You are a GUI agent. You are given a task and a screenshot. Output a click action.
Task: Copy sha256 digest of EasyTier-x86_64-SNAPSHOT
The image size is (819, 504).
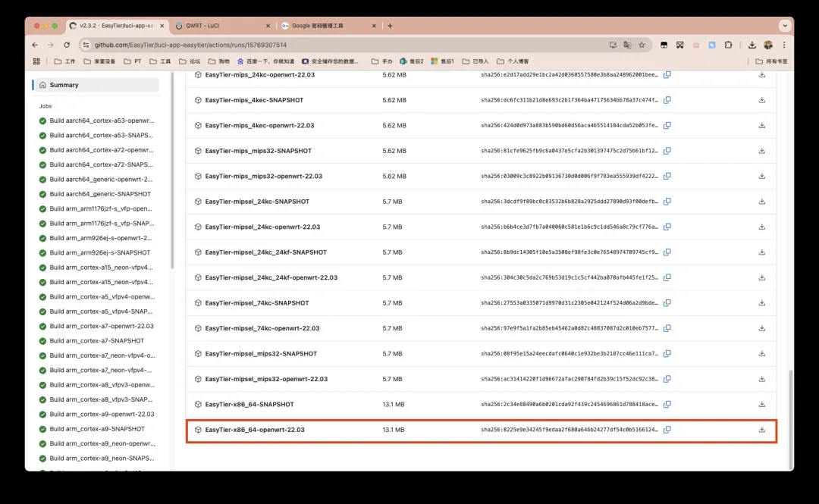[x=667, y=404]
